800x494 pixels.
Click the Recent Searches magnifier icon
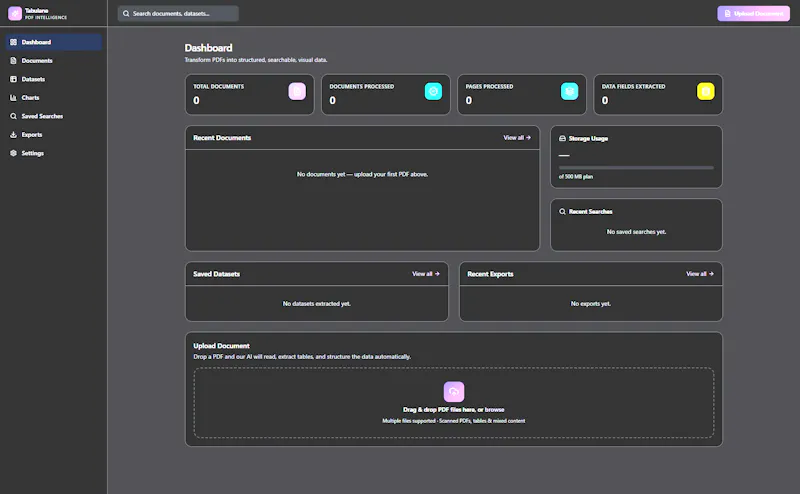coord(562,211)
